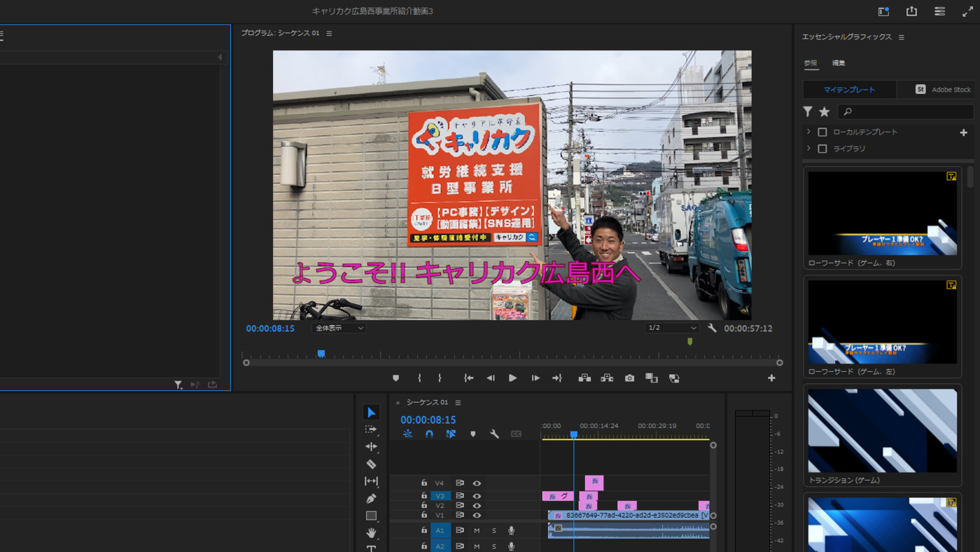Image resolution: width=980 pixels, height=552 pixels.
Task: Solo audio track A1
Action: 493,530
